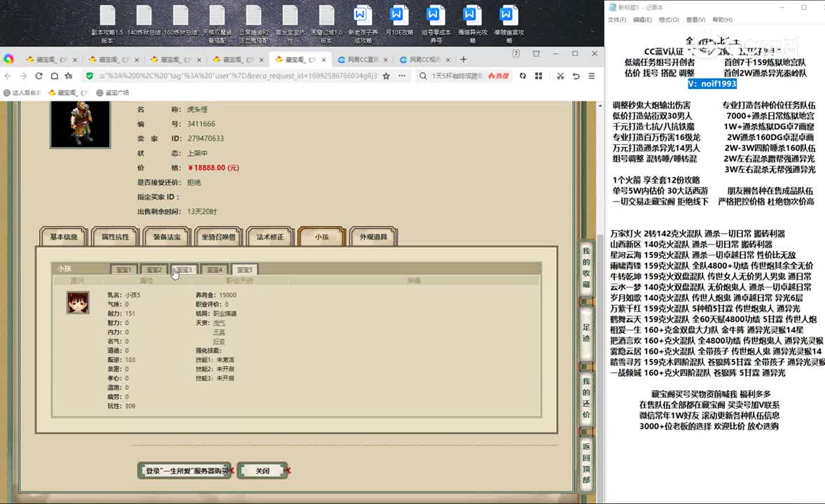Click the browser logo icon beside the tabs
Image resolution: width=825 pixels, height=504 pixels.
tap(8, 59)
